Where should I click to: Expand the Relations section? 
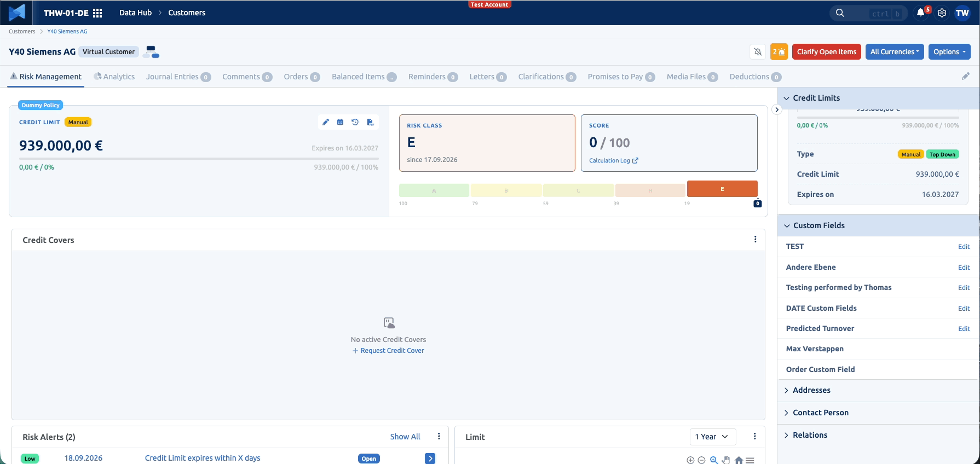point(878,435)
